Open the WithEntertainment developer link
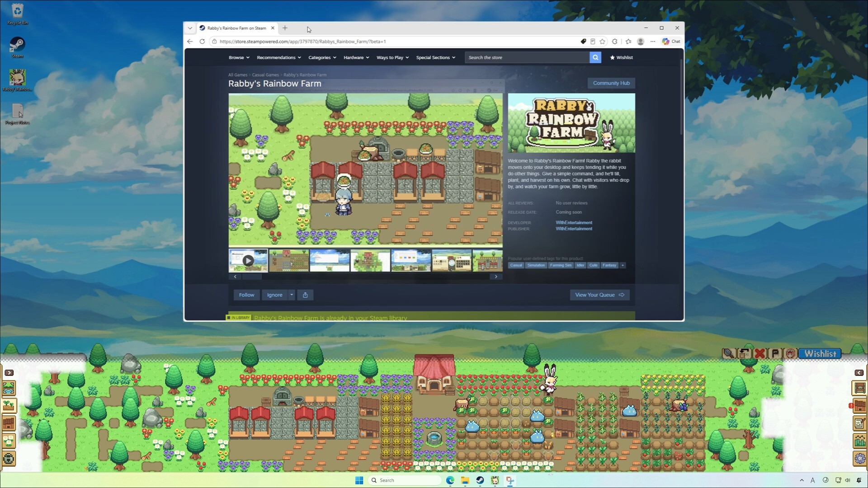 tap(574, 222)
